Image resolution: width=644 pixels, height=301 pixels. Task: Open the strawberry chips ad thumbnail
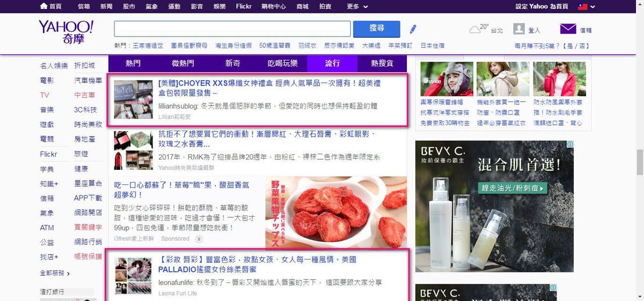pyautogui.click(x=336, y=213)
